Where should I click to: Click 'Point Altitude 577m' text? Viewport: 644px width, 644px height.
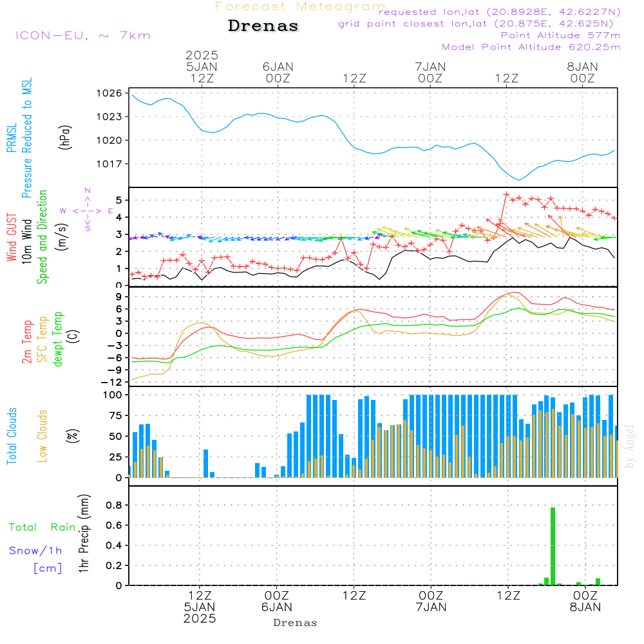561,35
